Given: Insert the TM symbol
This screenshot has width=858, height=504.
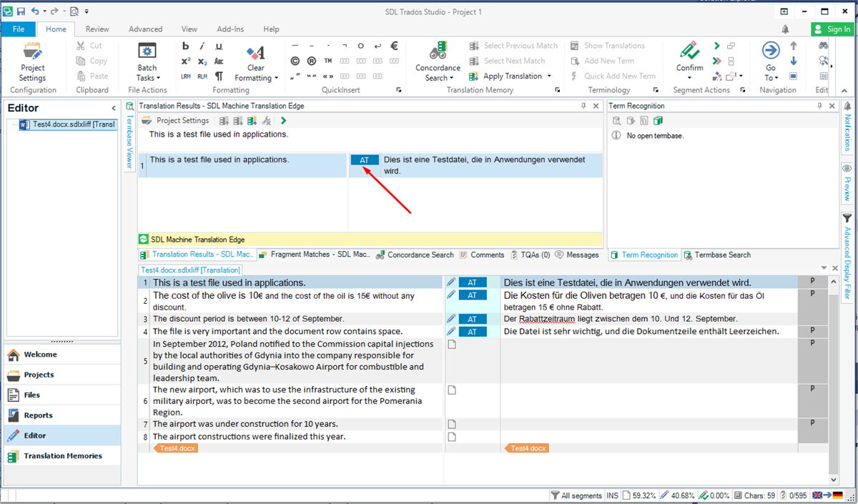Looking at the screenshot, I should click(328, 61).
